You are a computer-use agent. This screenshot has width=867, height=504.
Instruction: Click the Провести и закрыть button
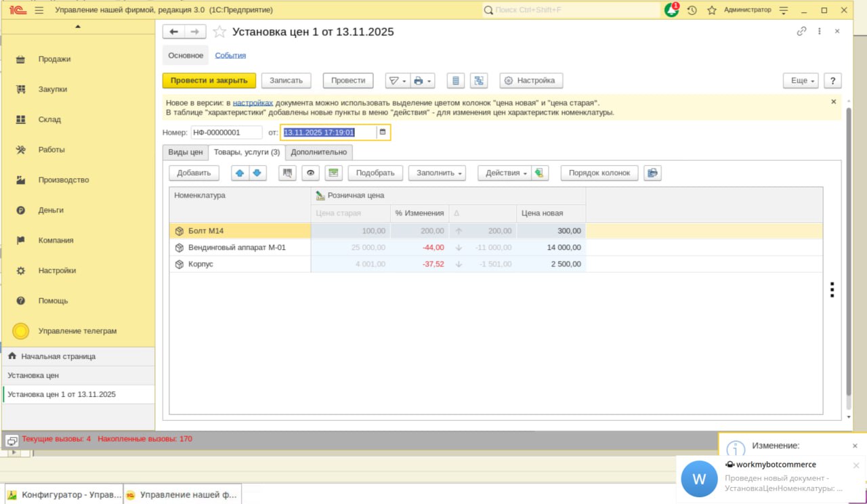tap(209, 81)
